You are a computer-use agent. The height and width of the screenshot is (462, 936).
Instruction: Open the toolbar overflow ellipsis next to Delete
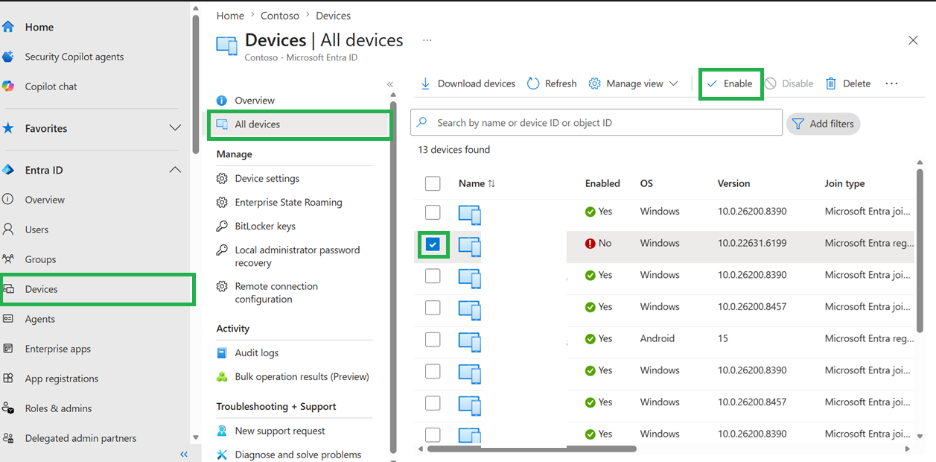point(891,84)
